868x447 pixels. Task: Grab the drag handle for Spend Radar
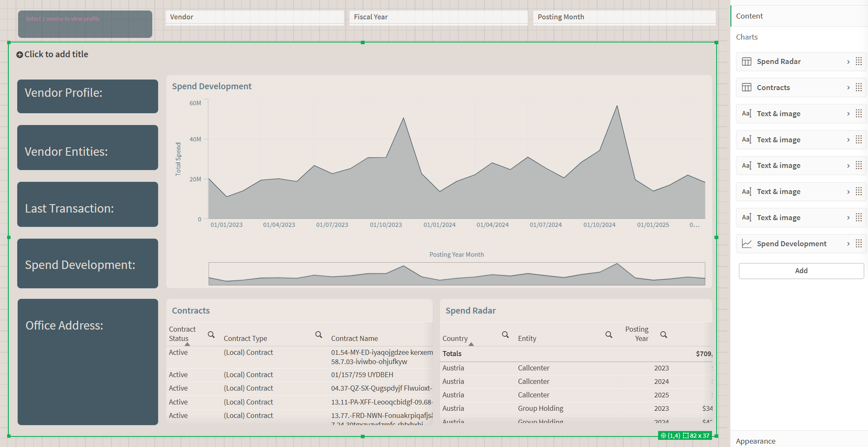859,61
